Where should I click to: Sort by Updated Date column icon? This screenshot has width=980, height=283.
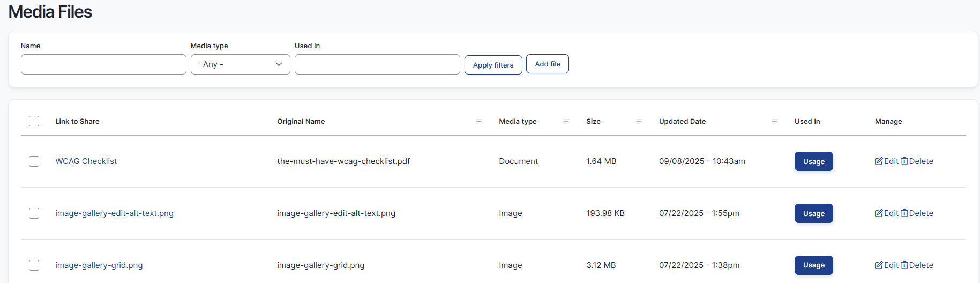(x=774, y=122)
